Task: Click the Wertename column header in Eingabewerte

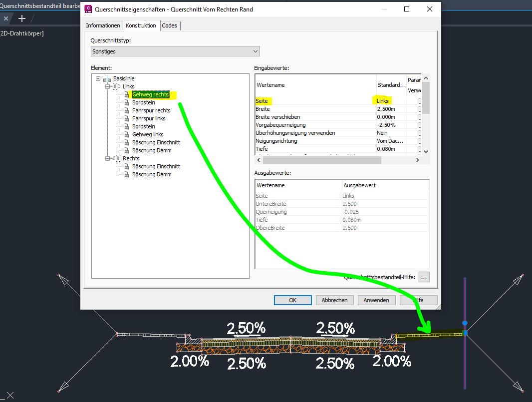Action: [315, 85]
